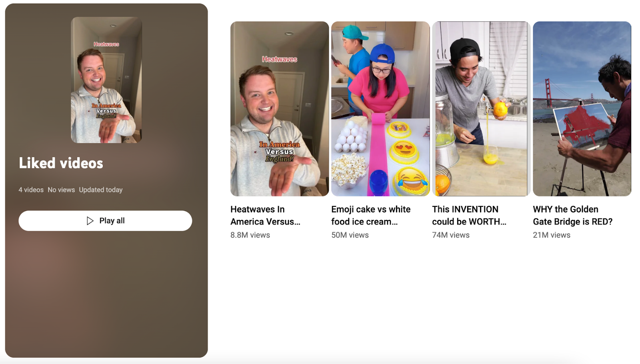
Task: Open the Emoji cake vs white food thumbnail
Action: click(x=380, y=109)
